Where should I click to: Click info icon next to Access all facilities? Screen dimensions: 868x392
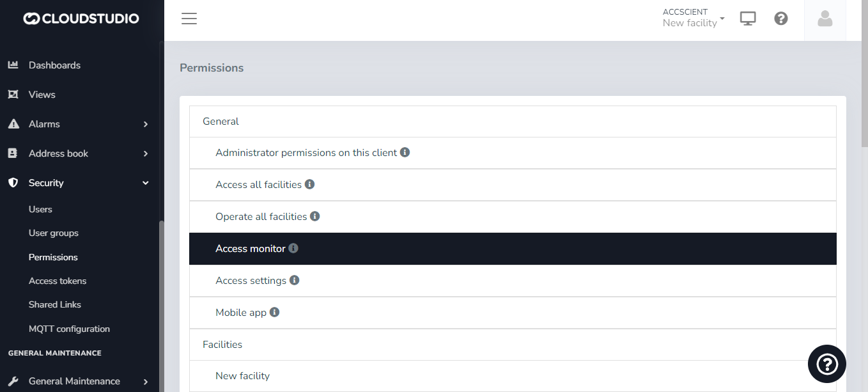click(310, 184)
